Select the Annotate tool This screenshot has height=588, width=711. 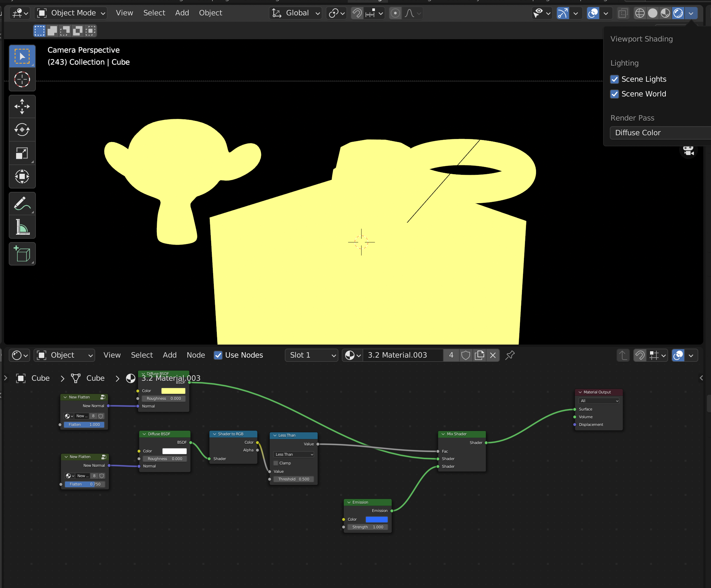tap(22, 204)
